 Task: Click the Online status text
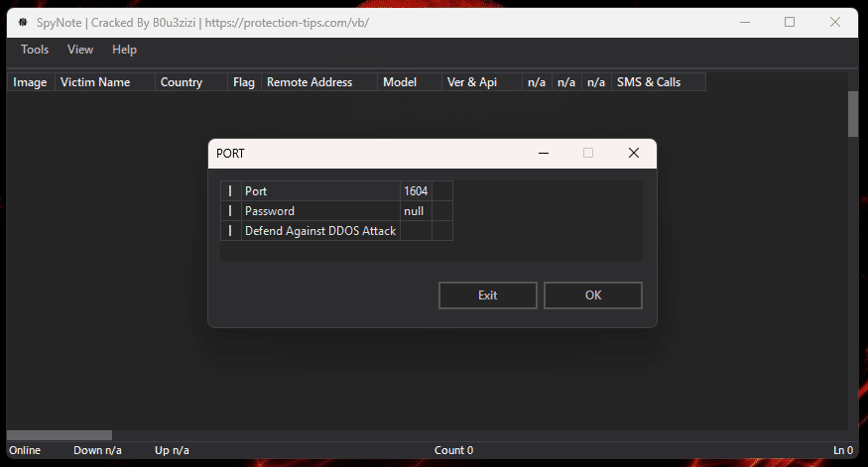pyautogui.click(x=25, y=450)
